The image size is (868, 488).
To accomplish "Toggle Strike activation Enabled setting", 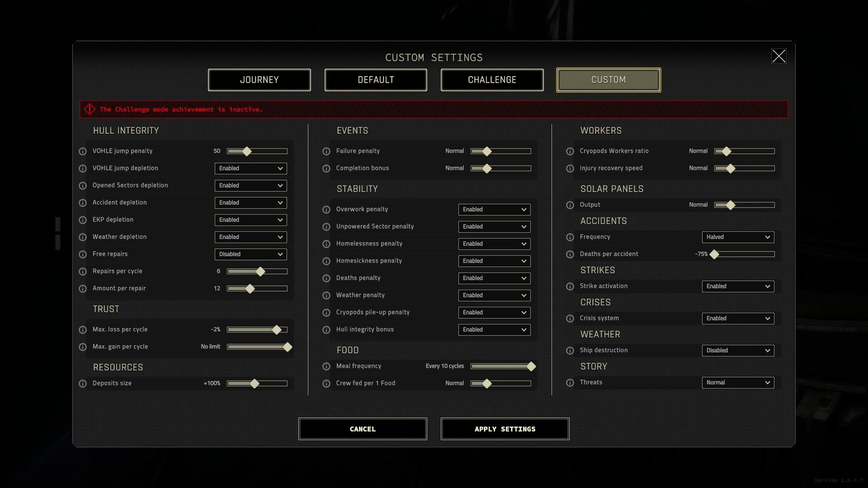I will click(x=737, y=286).
